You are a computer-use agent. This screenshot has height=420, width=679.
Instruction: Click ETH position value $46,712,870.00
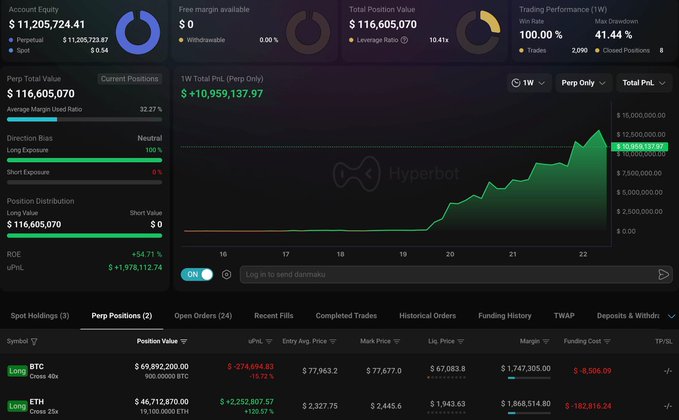[x=162, y=402]
